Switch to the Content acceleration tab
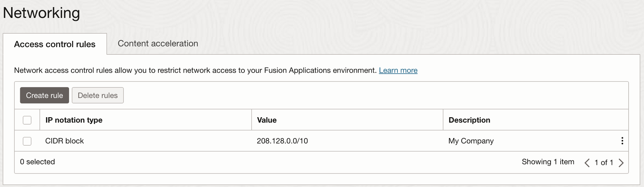This screenshot has width=644, height=187. point(158,44)
